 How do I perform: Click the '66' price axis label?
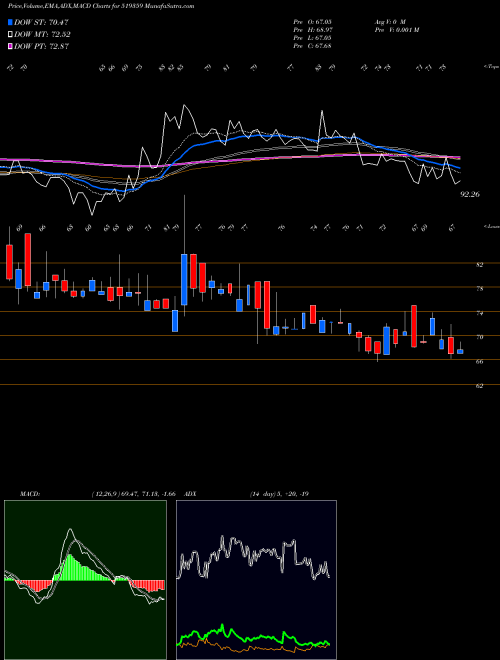pos(479,361)
